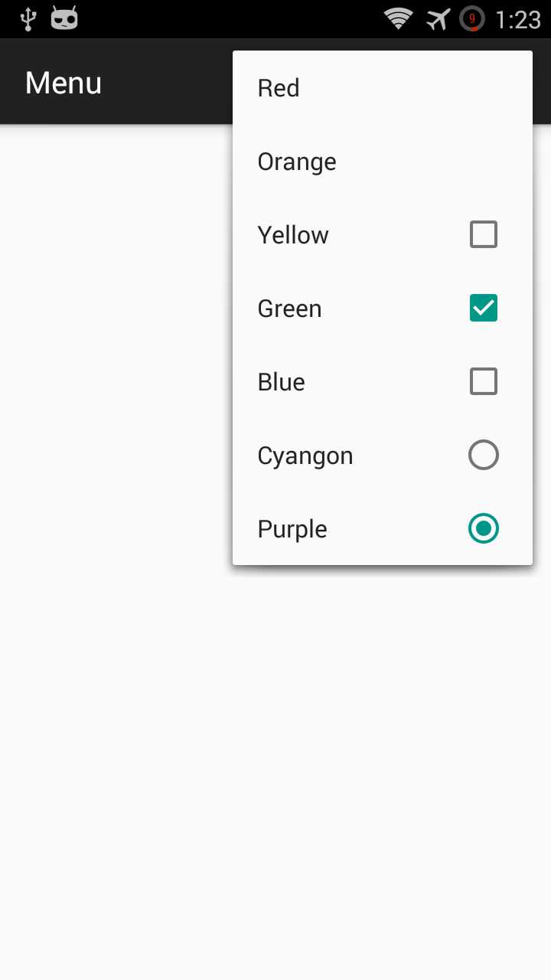551x980 pixels.
Task: Check the Yellow checkbox
Action: click(484, 234)
